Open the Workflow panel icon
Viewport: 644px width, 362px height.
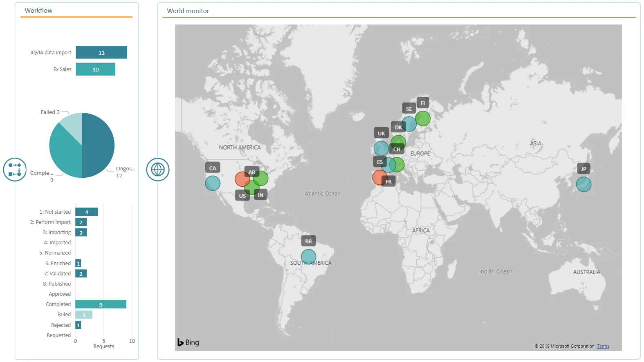15,170
